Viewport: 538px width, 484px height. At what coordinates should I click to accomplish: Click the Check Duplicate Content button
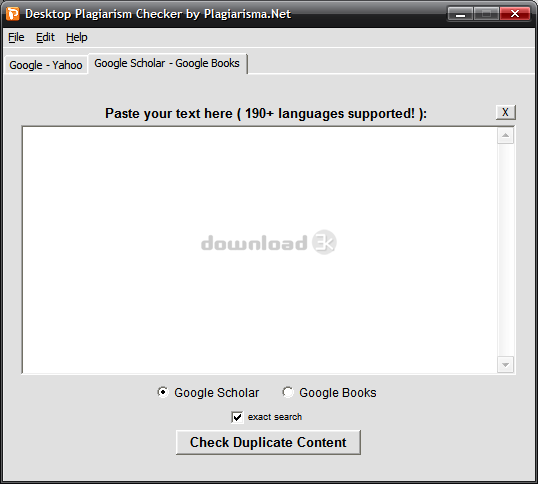coord(268,442)
